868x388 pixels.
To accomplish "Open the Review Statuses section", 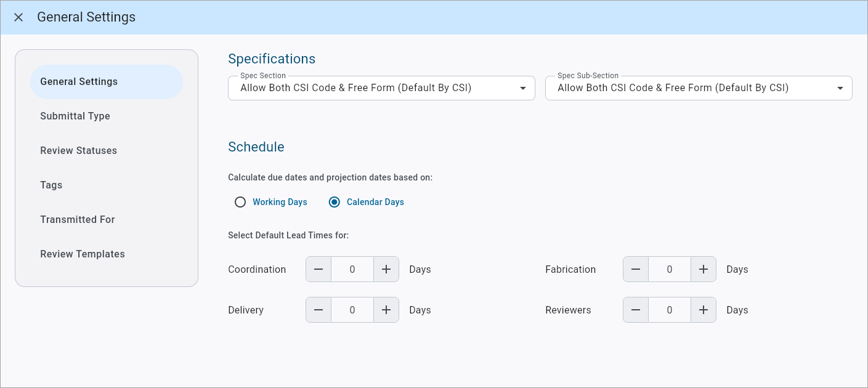I will (79, 150).
